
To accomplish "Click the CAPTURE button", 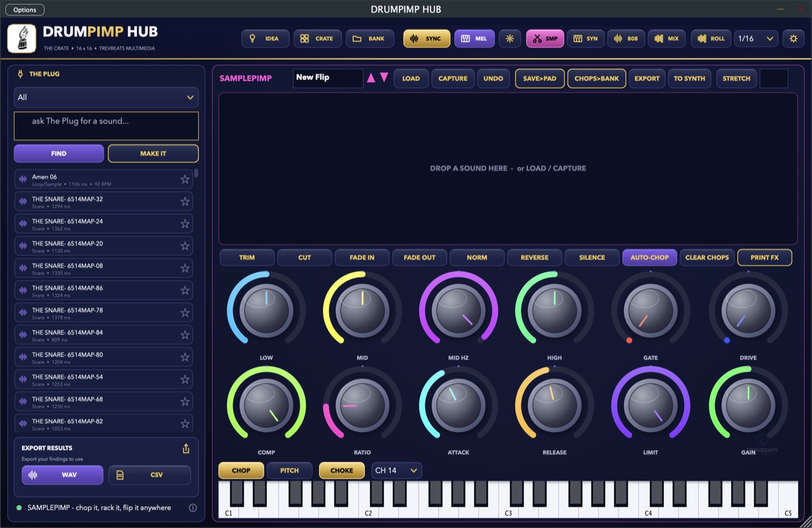I will [453, 78].
